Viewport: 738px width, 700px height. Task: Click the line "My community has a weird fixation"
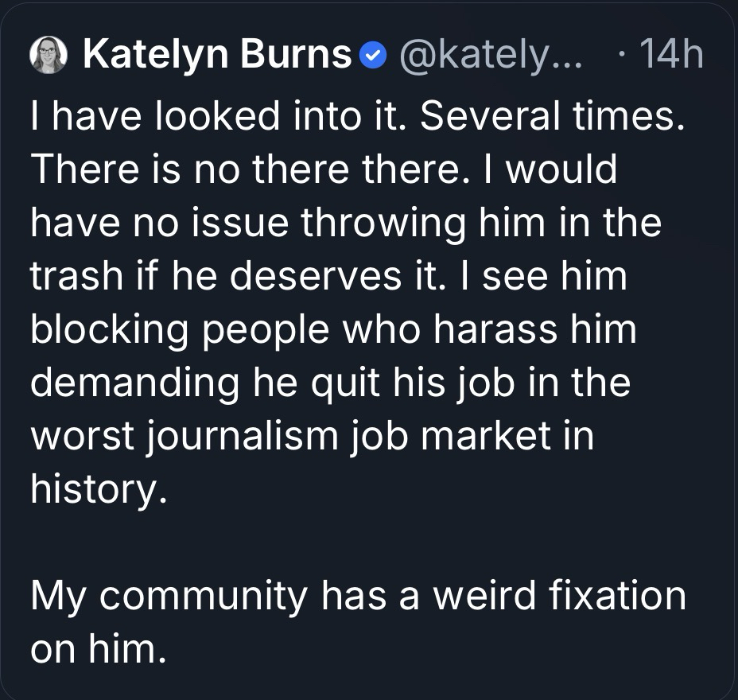pyautogui.click(x=358, y=596)
